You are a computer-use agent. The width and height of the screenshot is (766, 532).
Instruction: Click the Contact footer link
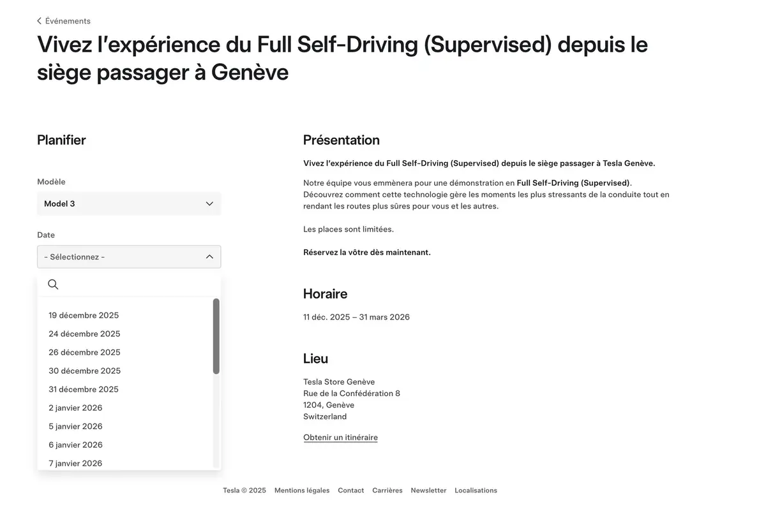coord(350,490)
